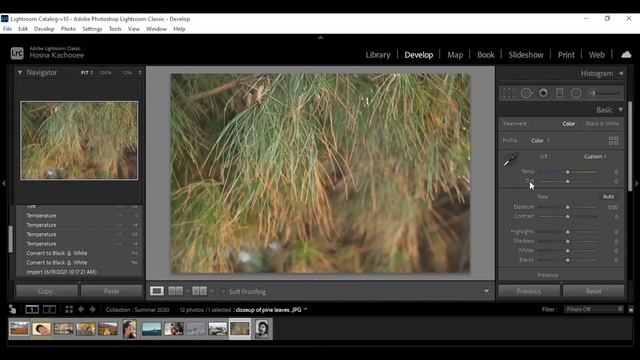
Task: Click the Exposure slider handle
Action: (x=567, y=207)
